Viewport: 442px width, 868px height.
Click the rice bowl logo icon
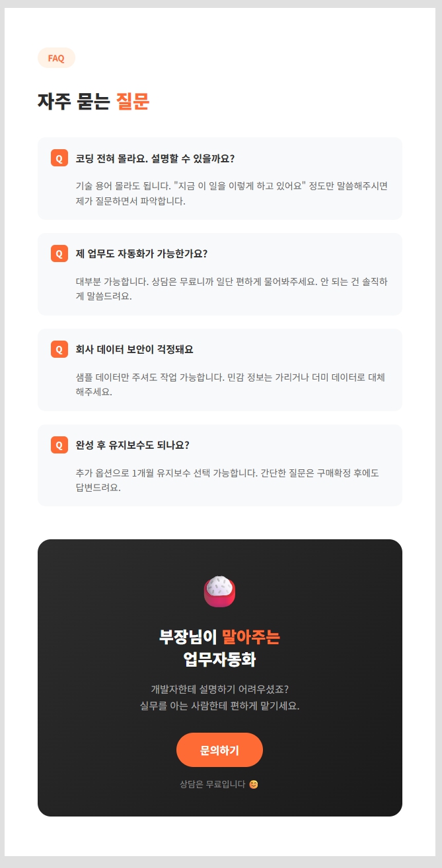pyautogui.click(x=220, y=591)
